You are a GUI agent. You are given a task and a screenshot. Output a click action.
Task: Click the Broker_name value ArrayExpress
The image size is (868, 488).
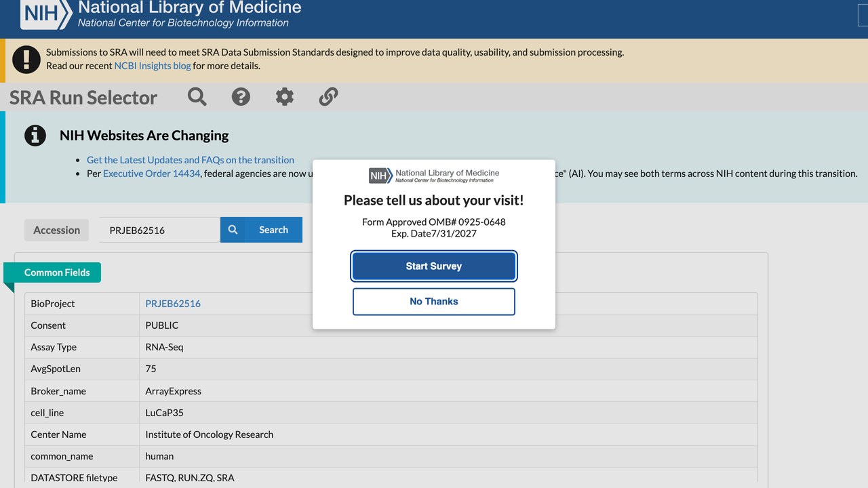pos(173,391)
